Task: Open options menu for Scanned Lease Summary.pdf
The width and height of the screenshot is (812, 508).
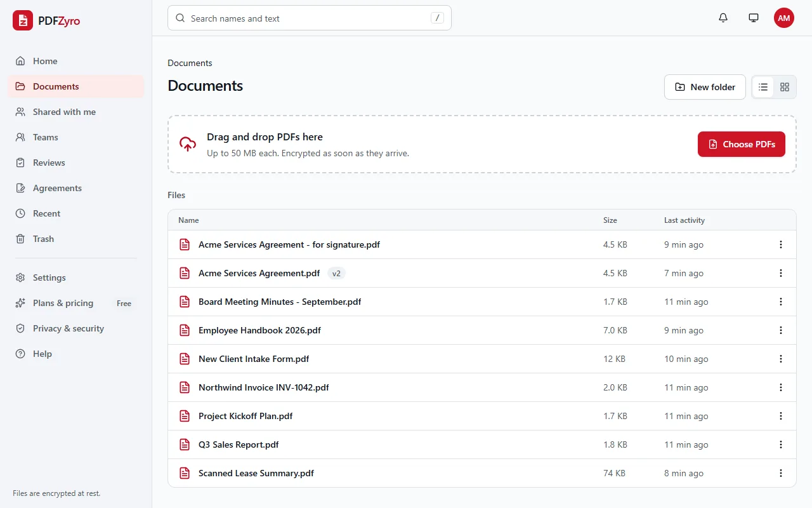Action: [781, 473]
